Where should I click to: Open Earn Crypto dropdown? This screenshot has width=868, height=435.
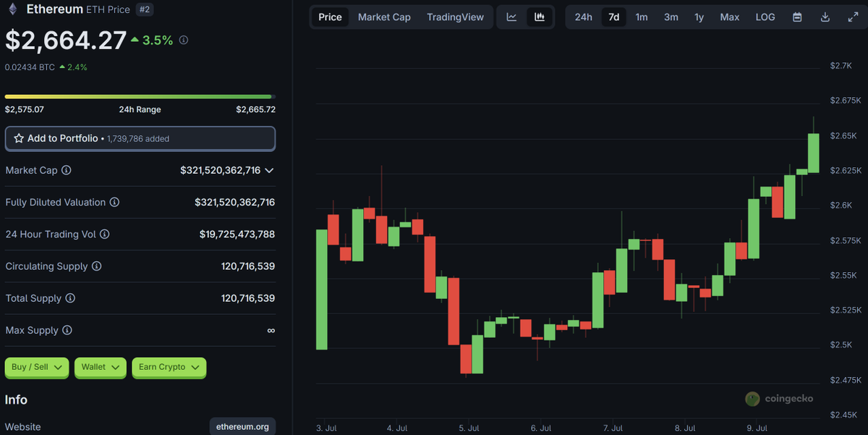coord(169,367)
